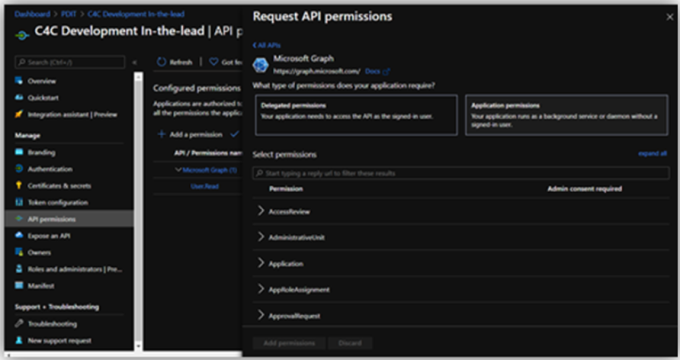680x360 pixels.
Task: Go to Branding settings
Action: point(41,152)
